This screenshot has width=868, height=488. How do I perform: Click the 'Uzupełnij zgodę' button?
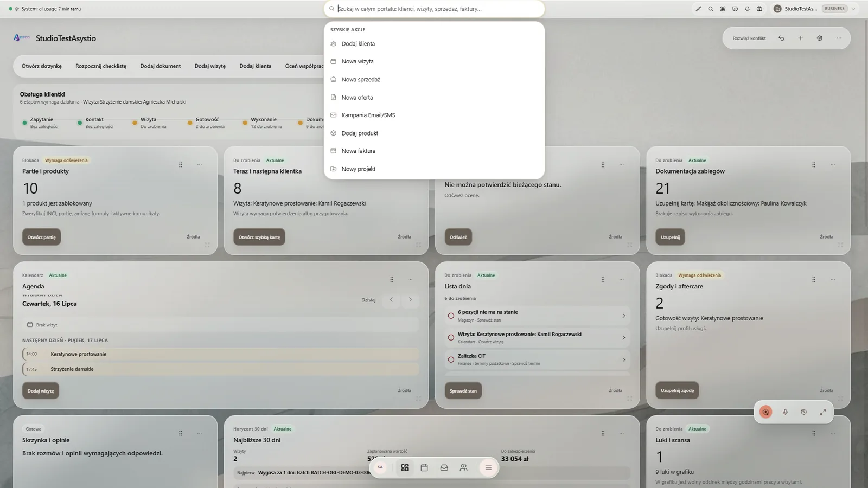[677, 390]
